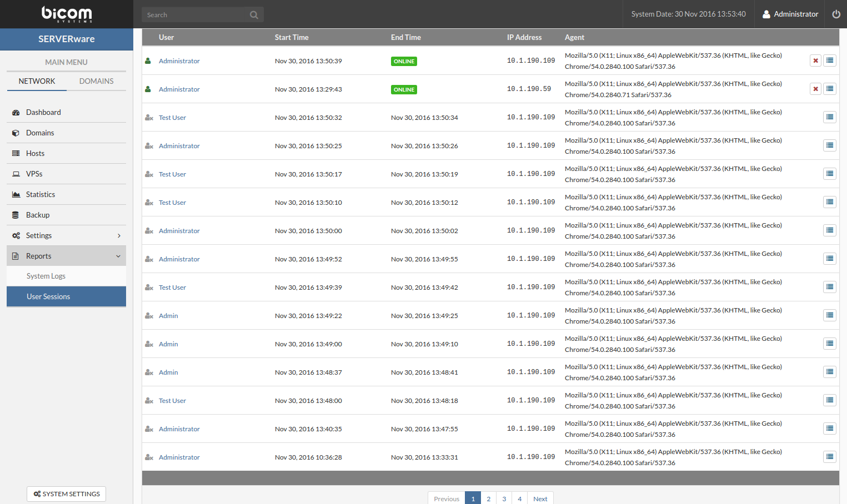Focus the Search input field
The image size is (847, 504).
(x=194, y=15)
